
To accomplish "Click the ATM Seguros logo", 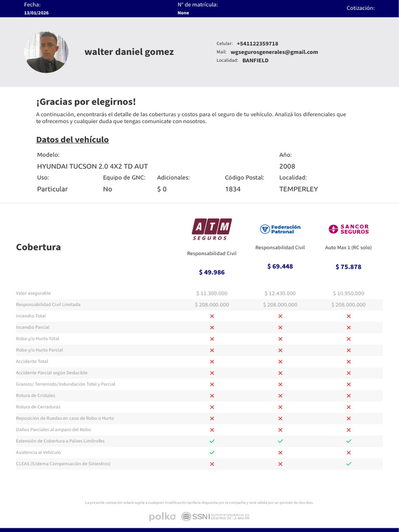I will (x=212, y=229).
